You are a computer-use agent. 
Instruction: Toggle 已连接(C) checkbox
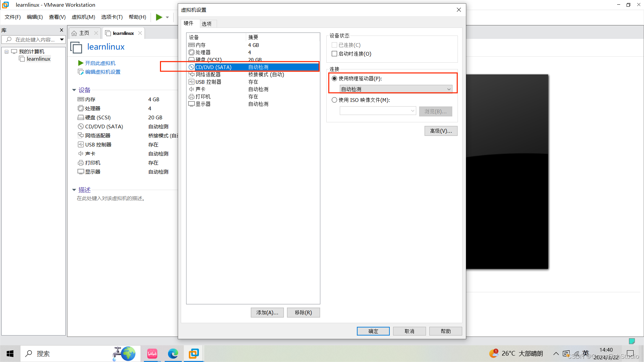point(334,45)
